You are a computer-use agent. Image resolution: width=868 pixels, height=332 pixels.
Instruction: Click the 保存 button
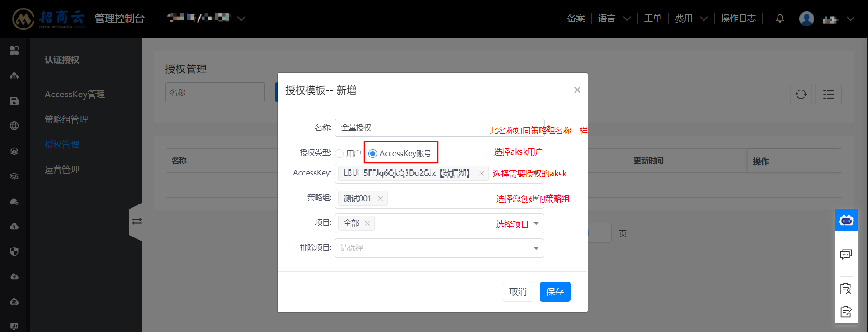coord(555,292)
